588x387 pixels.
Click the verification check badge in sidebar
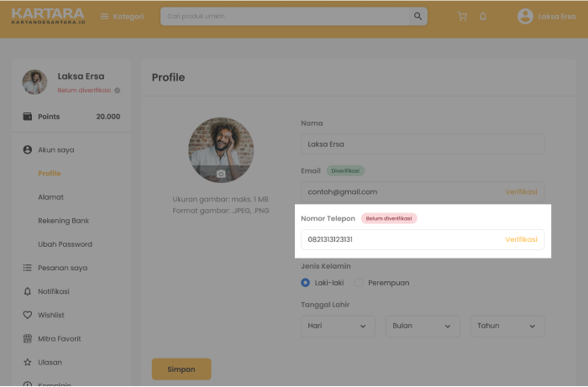(x=117, y=91)
